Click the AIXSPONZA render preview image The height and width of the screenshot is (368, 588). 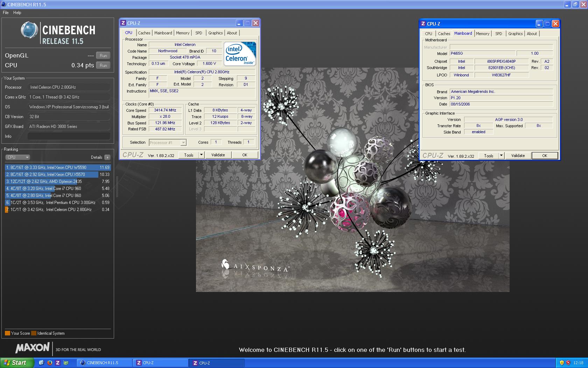(x=352, y=179)
